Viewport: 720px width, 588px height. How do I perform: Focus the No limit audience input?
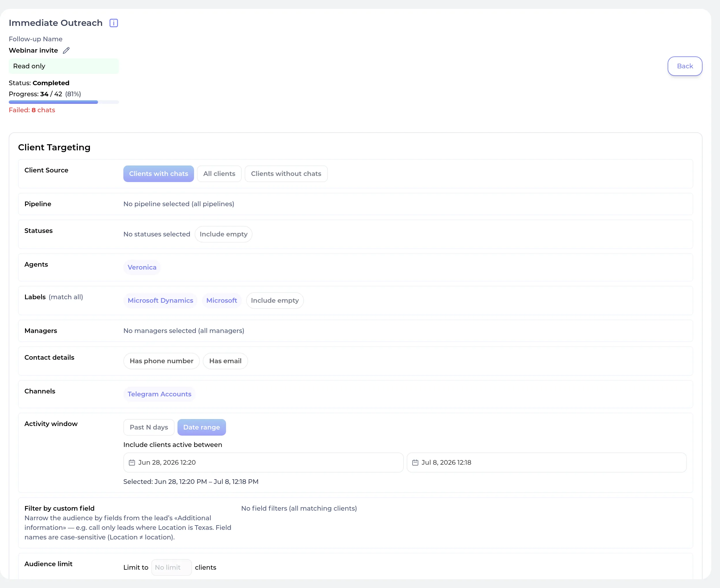pyautogui.click(x=171, y=568)
